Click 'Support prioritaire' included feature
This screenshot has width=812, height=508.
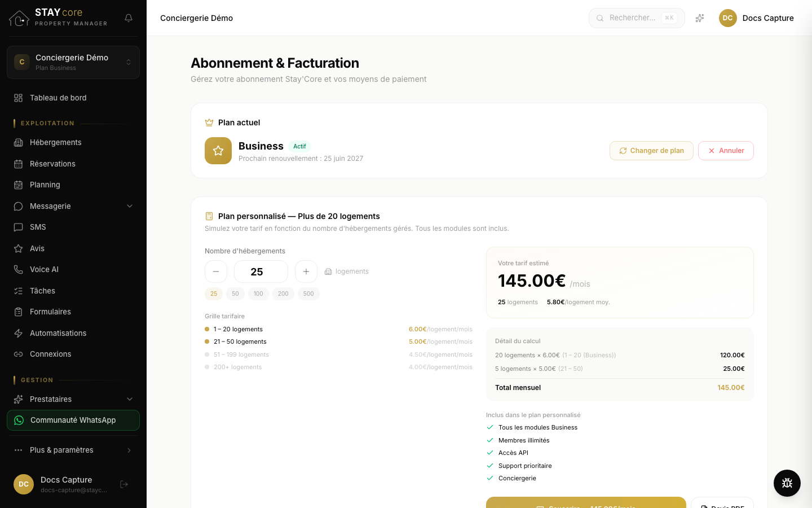point(525,466)
